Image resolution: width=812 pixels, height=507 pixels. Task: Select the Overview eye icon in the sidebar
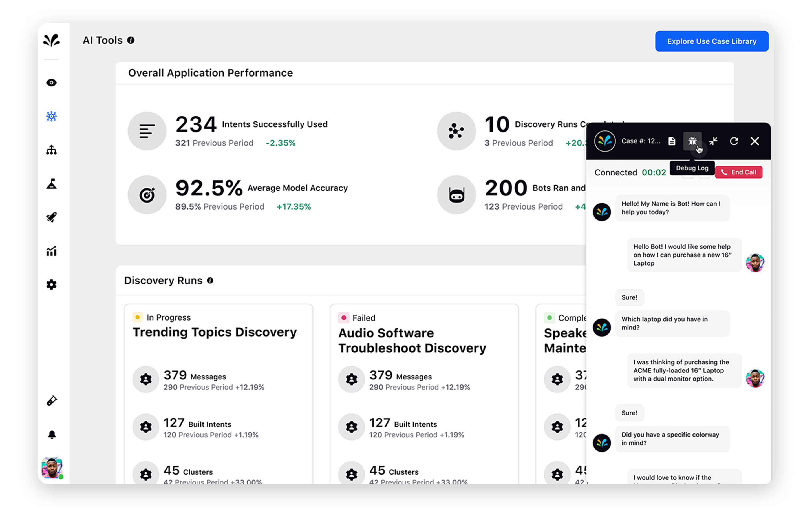click(51, 83)
